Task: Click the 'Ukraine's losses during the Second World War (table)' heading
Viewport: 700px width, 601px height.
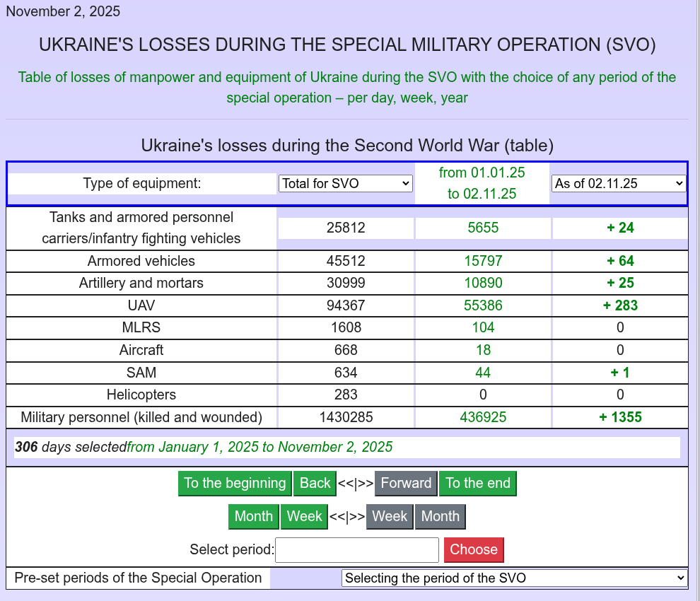Action: [x=347, y=146]
